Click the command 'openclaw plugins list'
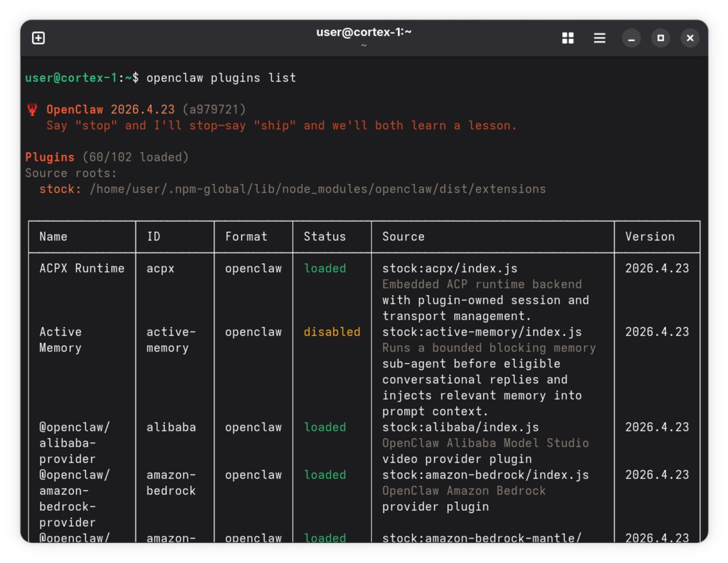The height and width of the screenshot is (563, 728). (221, 78)
